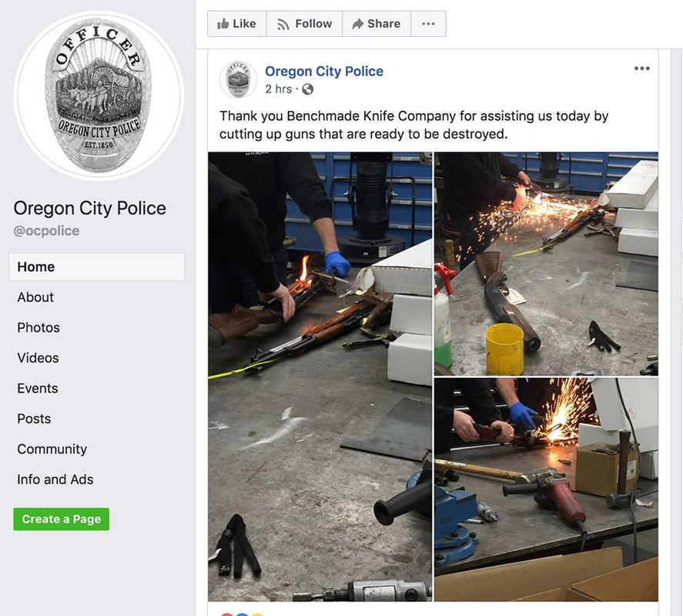View the large page profile badge picture
Image resolution: width=683 pixels, height=616 pixels.
(x=99, y=95)
